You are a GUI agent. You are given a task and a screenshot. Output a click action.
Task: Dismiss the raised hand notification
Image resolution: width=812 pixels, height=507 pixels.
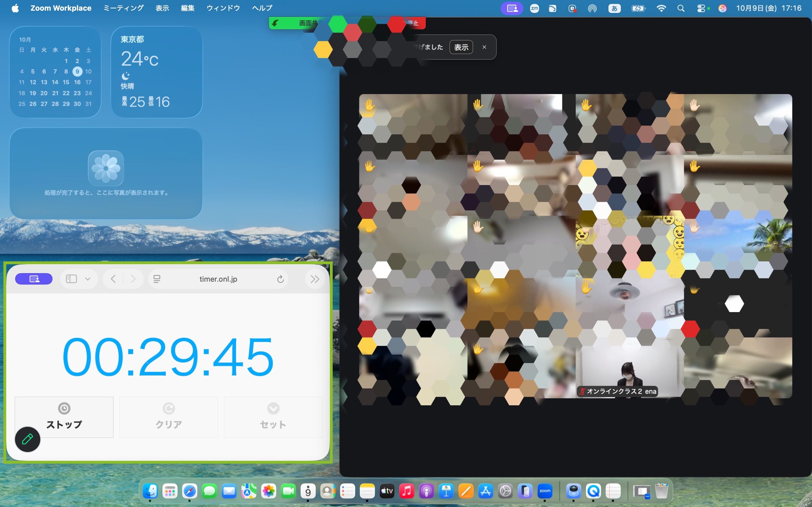tap(484, 47)
